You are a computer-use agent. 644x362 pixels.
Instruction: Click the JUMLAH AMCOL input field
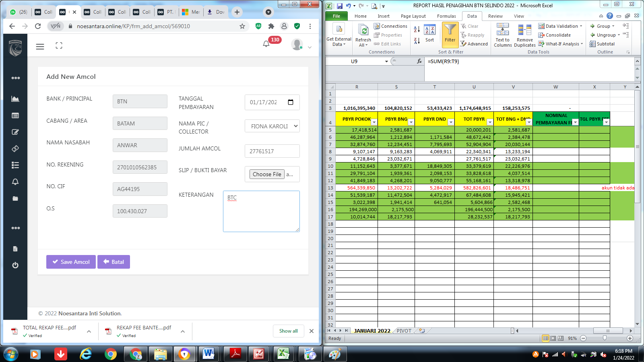click(272, 151)
